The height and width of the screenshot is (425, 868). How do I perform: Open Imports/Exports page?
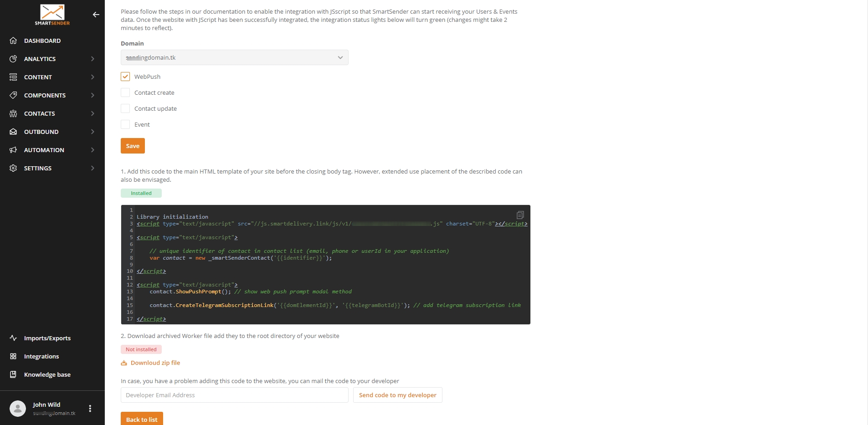(x=47, y=338)
